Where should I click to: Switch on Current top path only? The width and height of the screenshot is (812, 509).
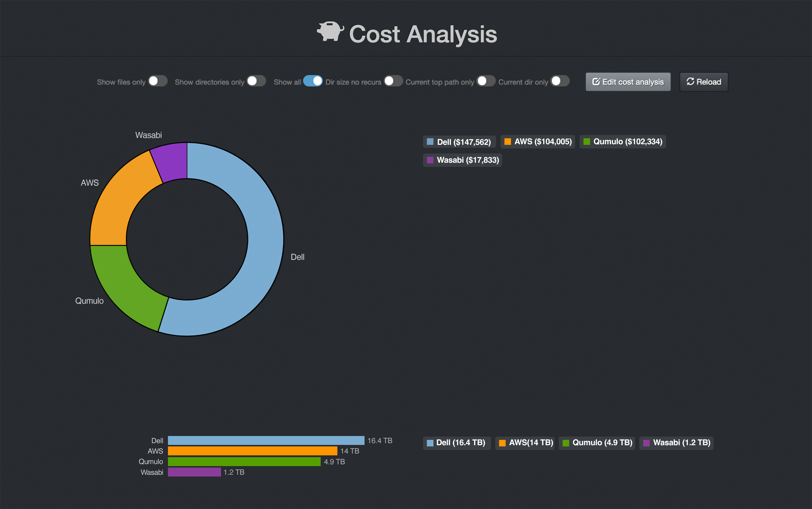coord(486,81)
